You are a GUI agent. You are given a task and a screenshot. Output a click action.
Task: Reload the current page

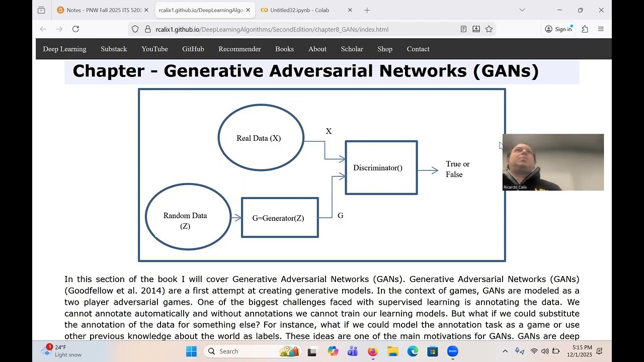coord(75,29)
